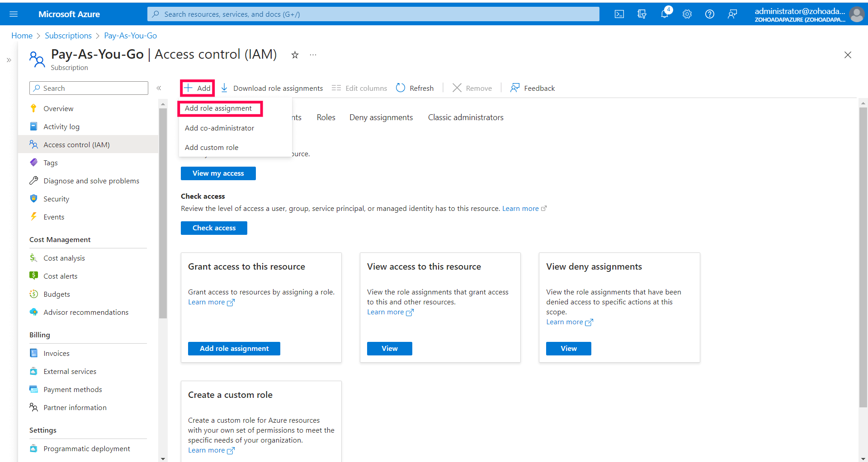The height and width of the screenshot is (462, 868).
Task: Send feedback via the smiley icon
Action: click(732, 14)
